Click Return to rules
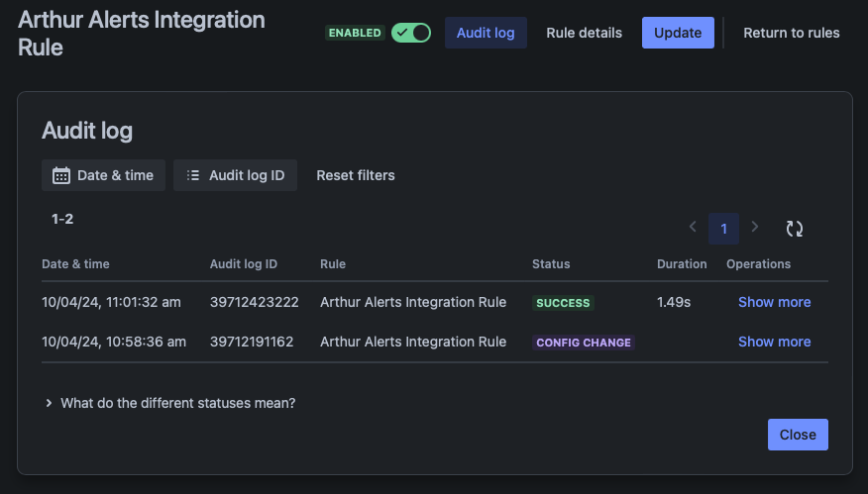868x494 pixels. (792, 33)
